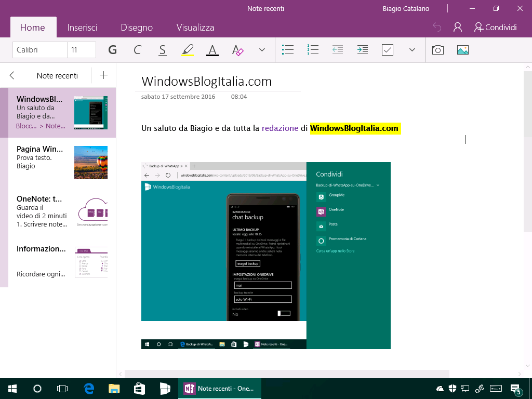Toggle italic formatting (C button)

[137, 50]
